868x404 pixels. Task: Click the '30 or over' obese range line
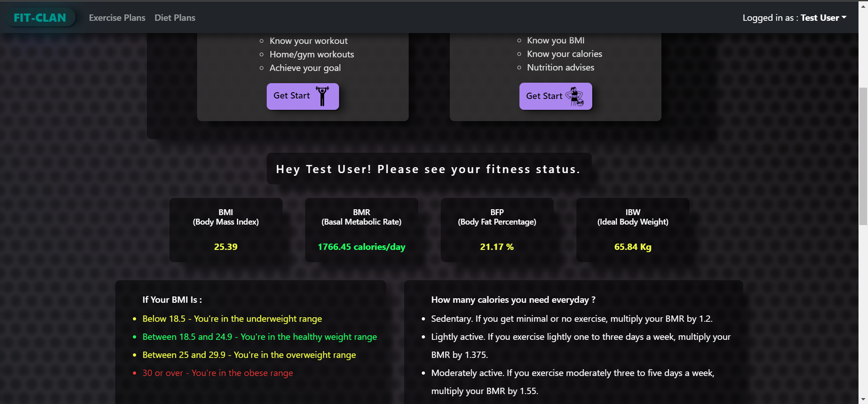pyautogui.click(x=218, y=373)
